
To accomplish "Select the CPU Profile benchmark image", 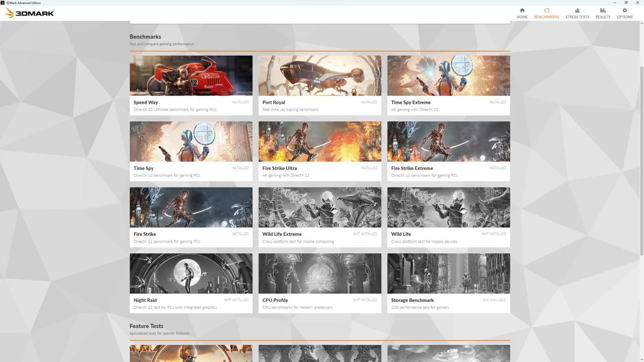I will pyautogui.click(x=320, y=273).
